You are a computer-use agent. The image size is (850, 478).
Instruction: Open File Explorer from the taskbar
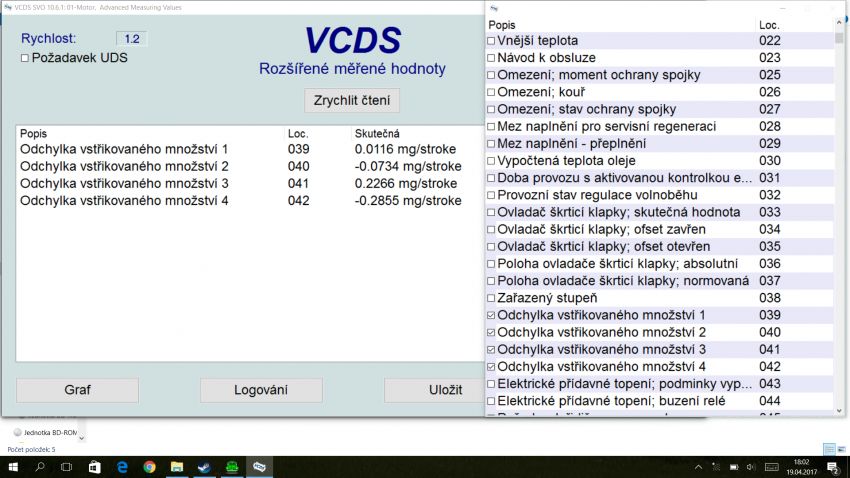177,466
